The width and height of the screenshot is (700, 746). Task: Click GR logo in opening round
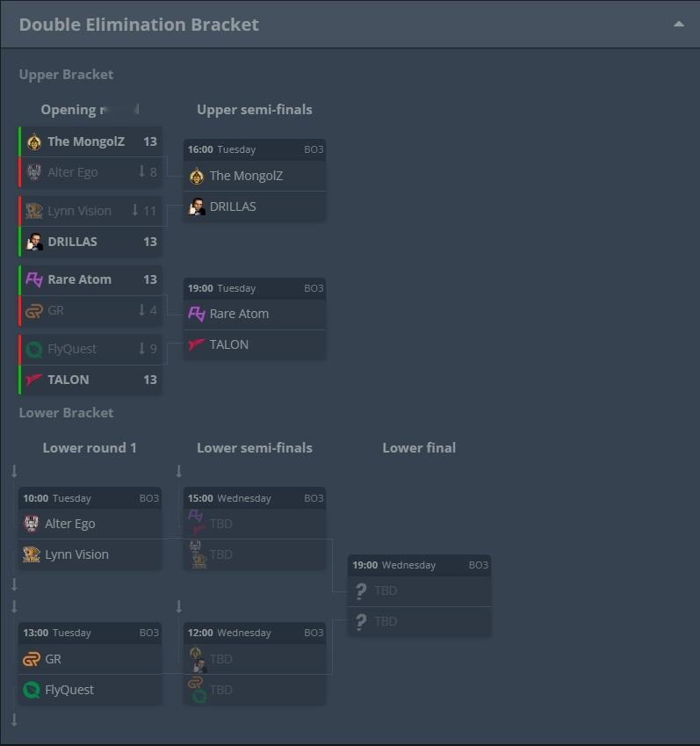tap(34, 311)
